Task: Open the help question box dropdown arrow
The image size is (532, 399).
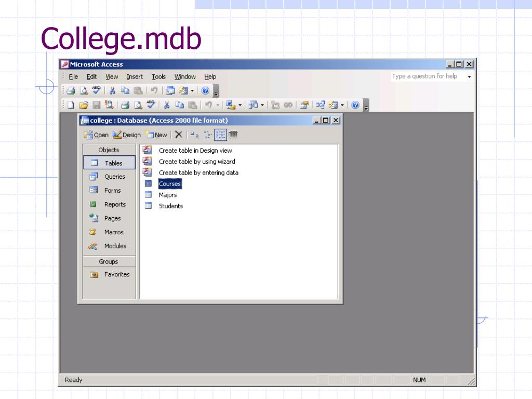Action: coord(470,77)
